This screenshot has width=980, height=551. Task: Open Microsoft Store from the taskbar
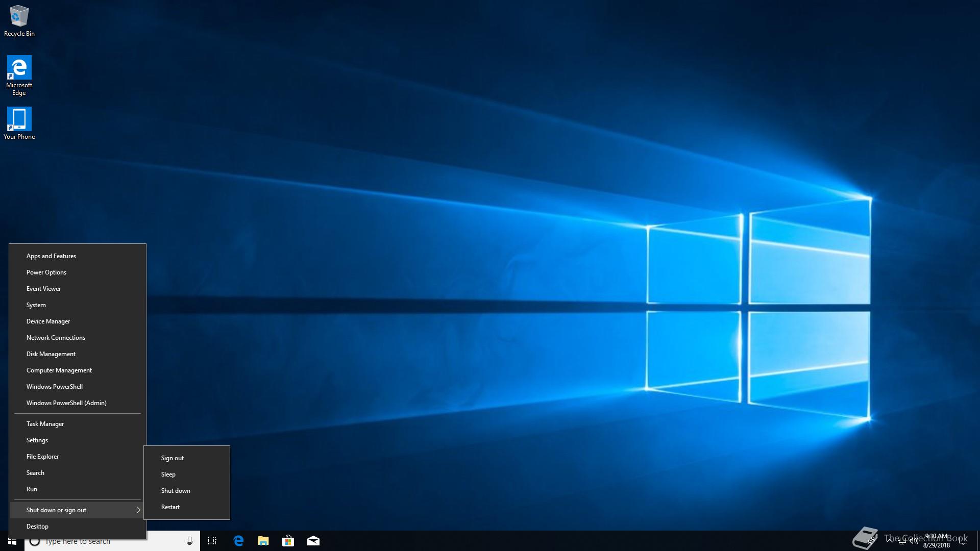288,541
